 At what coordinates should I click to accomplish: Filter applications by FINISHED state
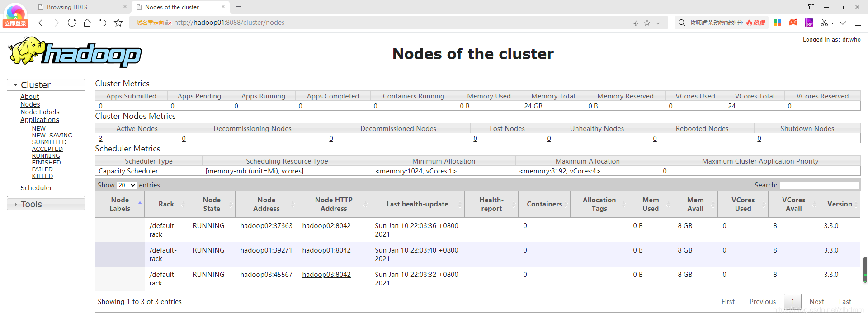point(47,163)
